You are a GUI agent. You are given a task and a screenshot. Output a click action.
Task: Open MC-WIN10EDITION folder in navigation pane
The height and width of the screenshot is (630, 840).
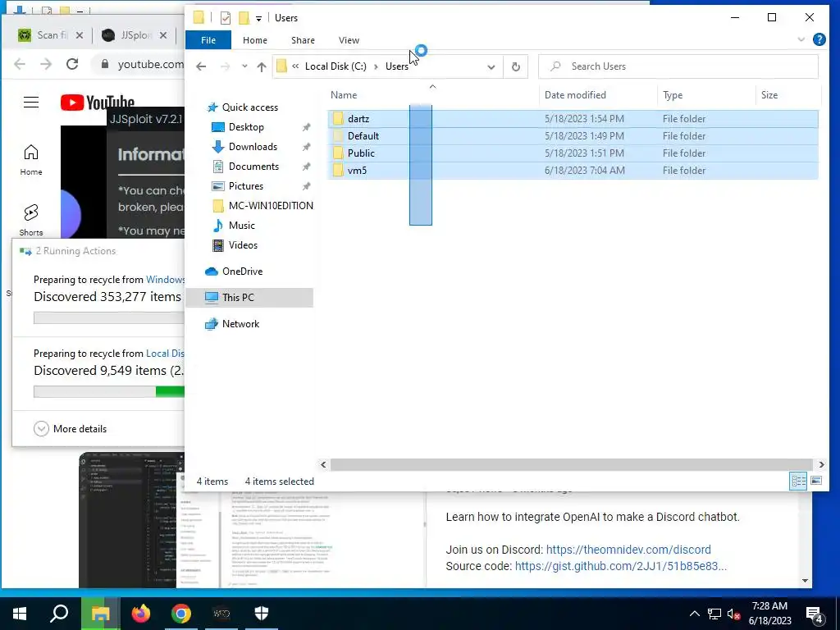(x=271, y=206)
